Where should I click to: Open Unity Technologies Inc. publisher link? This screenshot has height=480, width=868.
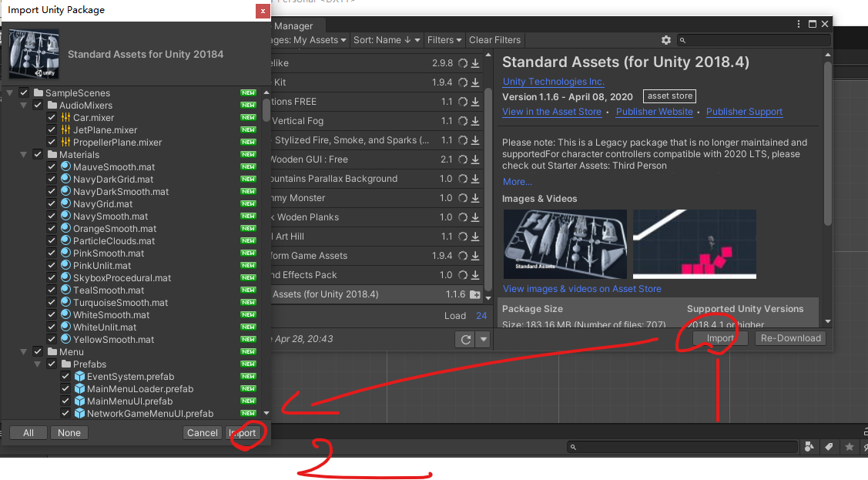(553, 82)
